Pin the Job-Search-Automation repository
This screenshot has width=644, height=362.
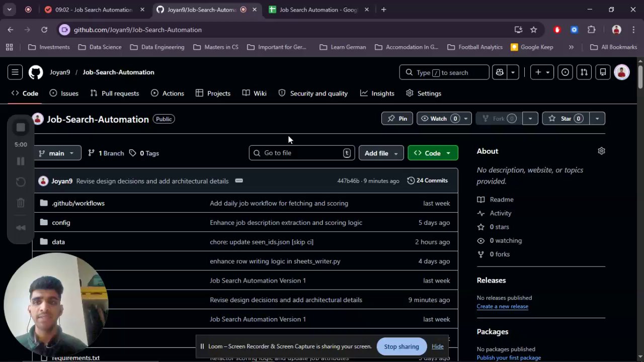tap(397, 119)
